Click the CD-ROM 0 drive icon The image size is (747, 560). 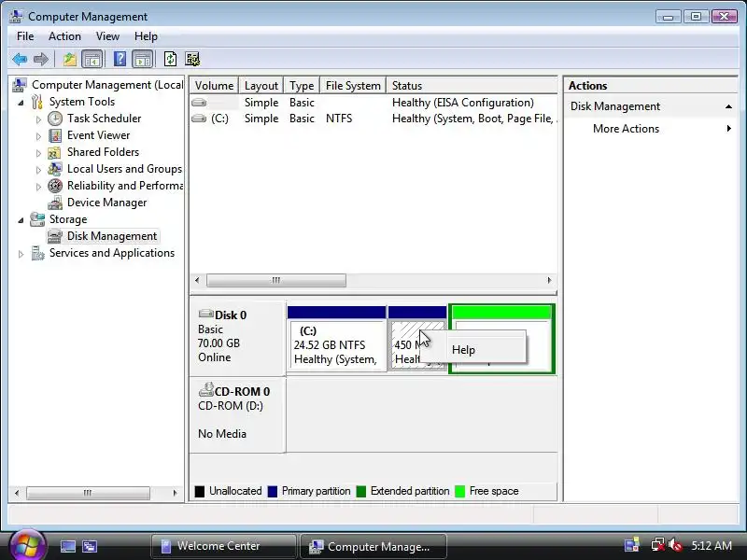(205, 390)
